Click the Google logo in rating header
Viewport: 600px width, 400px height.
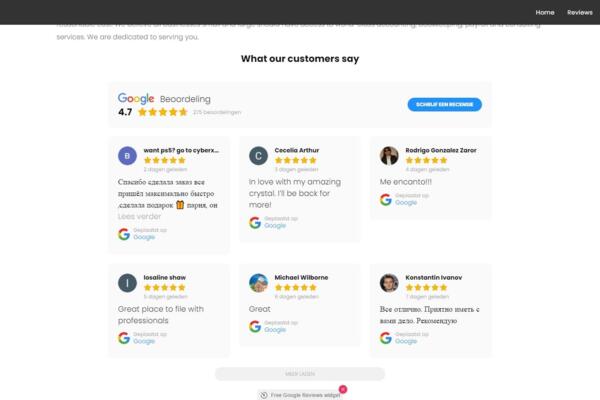pyautogui.click(x=136, y=99)
